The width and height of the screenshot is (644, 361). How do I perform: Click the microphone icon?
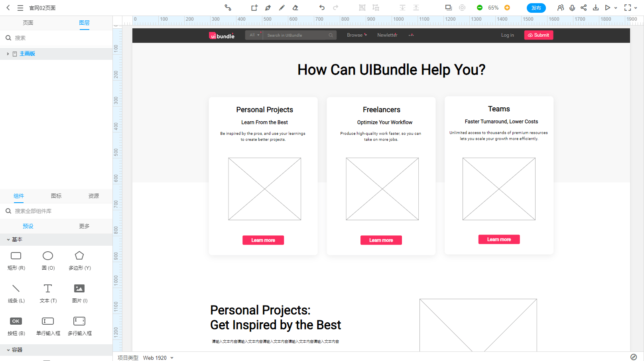point(572,8)
